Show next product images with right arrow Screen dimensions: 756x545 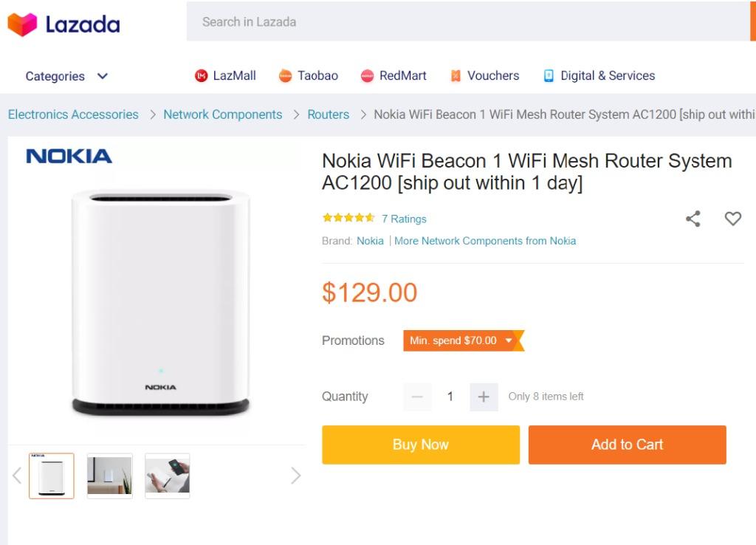point(295,476)
